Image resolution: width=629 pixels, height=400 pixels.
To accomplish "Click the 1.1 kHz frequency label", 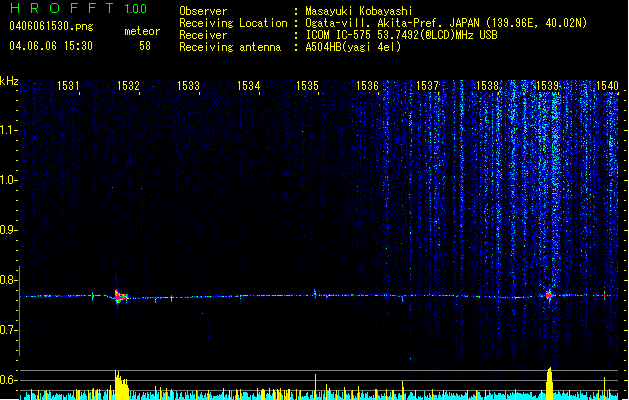I will [x=8, y=130].
